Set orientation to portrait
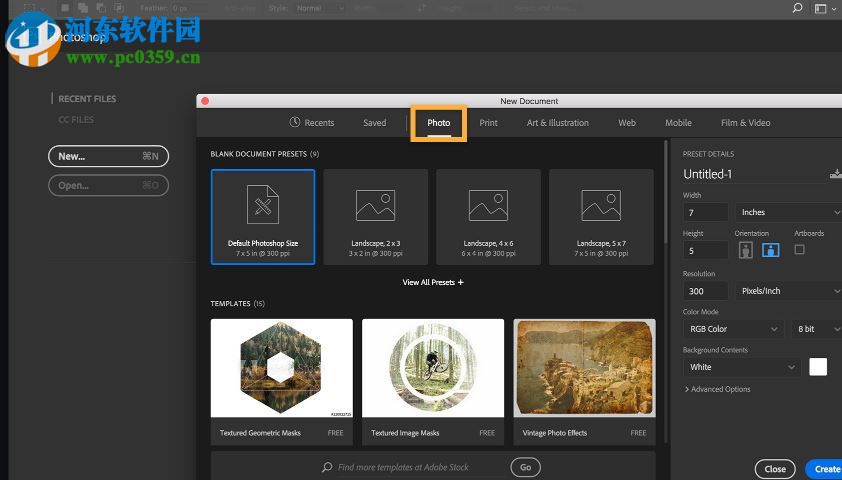842x480 pixels. pyautogui.click(x=746, y=250)
